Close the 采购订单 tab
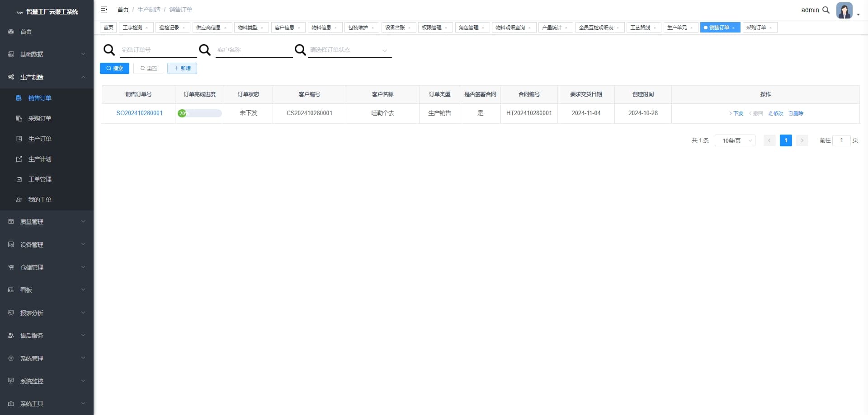This screenshot has height=415, width=868. click(x=771, y=28)
